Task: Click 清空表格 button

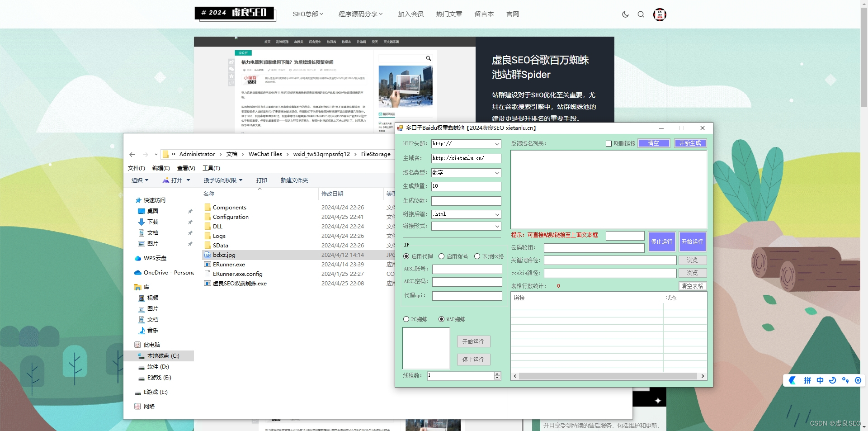Action: pos(693,286)
